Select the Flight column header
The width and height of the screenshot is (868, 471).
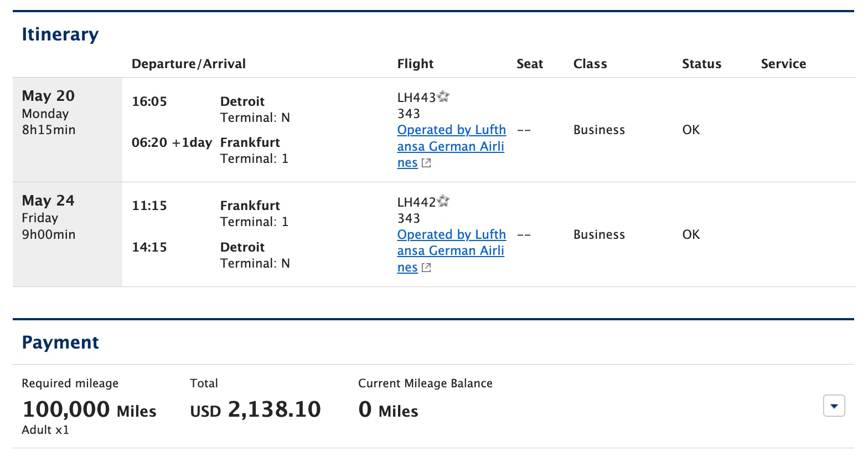point(415,63)
